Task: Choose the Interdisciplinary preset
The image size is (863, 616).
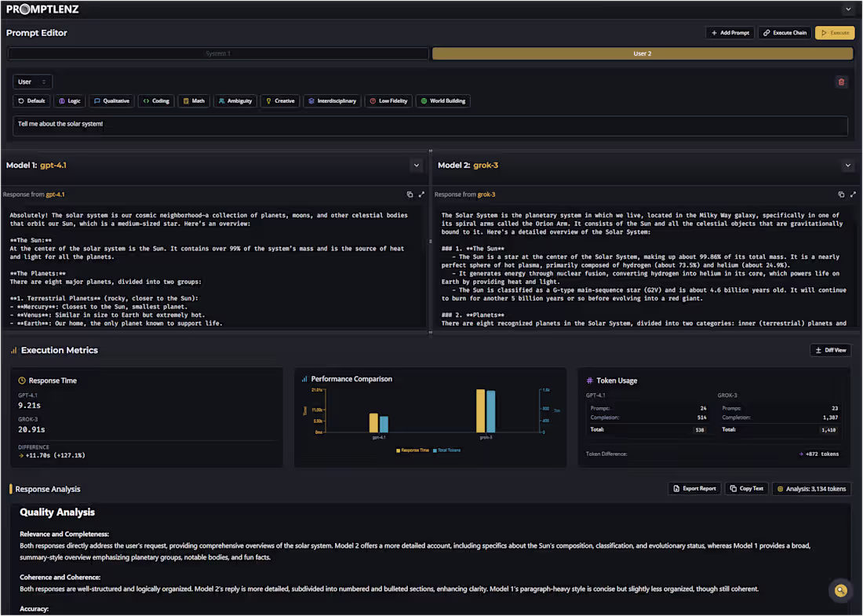Action: pyautogui.click(x=333, y=101)
